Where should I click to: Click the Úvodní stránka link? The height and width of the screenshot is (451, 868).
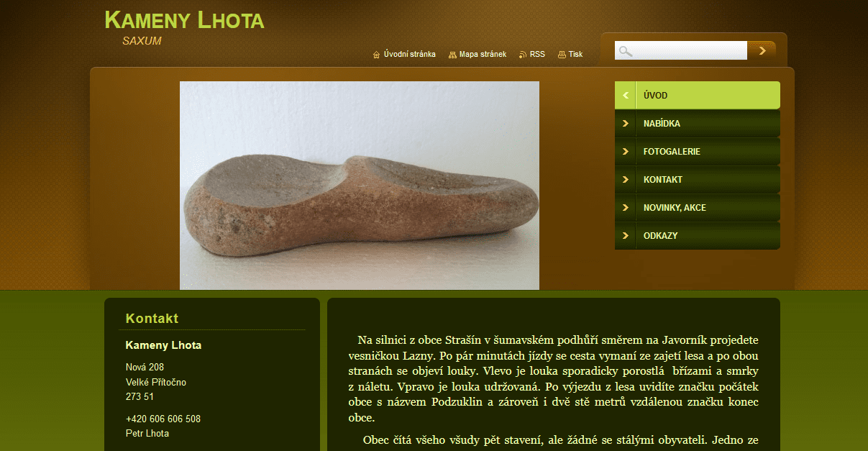(409, 55)
